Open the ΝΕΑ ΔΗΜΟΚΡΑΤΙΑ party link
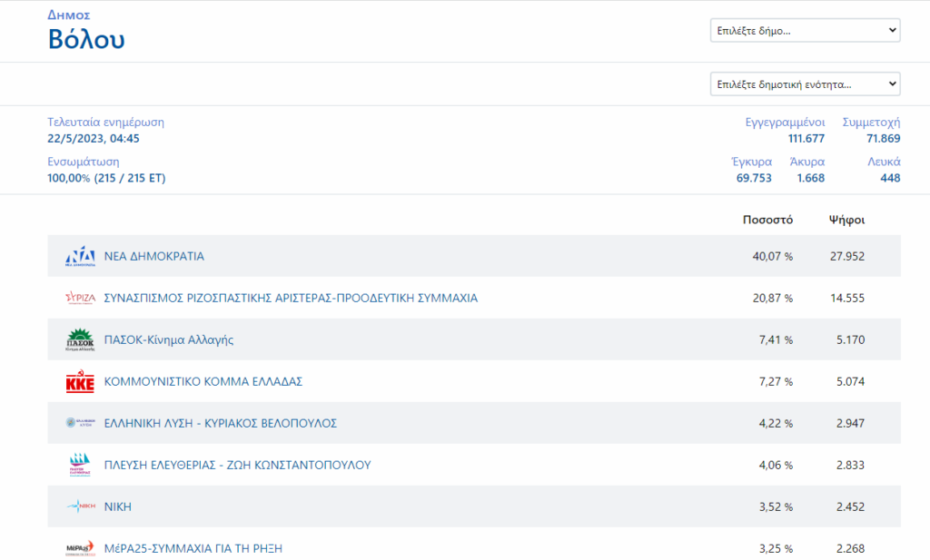The height and width of the screenshot is (560, 930). [x=154, y=257]
